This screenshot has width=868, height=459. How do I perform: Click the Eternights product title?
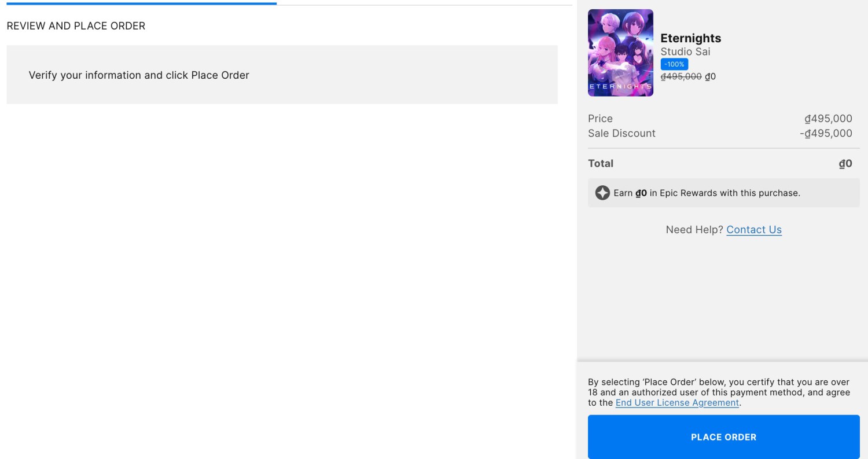click(x=691, y=38)
